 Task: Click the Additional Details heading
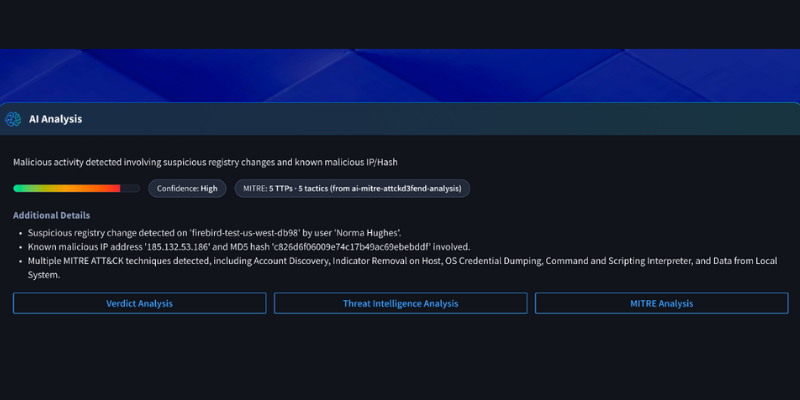point(51,215)
